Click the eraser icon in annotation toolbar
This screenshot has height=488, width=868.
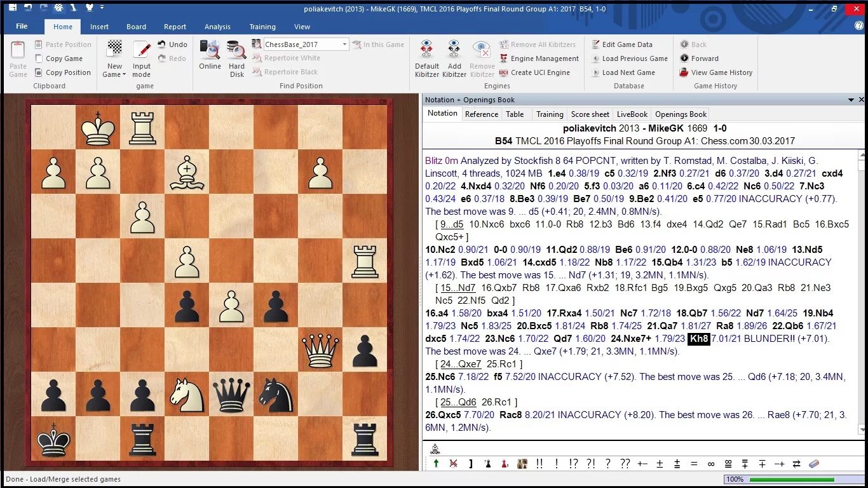(814, 464)
